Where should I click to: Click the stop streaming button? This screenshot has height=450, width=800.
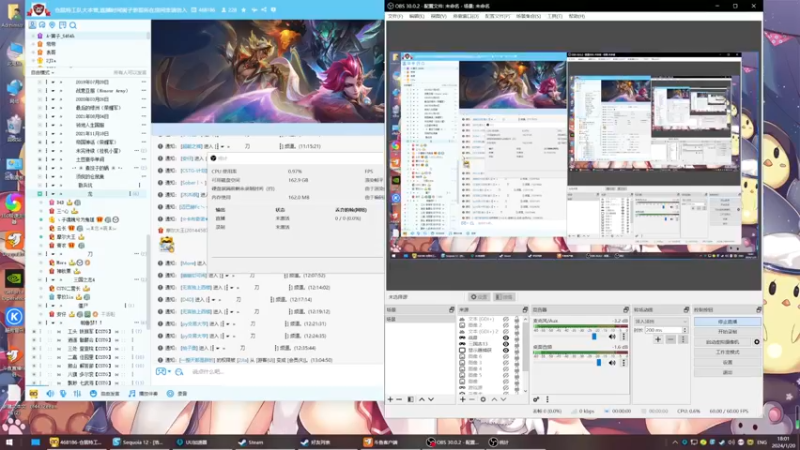727,321
